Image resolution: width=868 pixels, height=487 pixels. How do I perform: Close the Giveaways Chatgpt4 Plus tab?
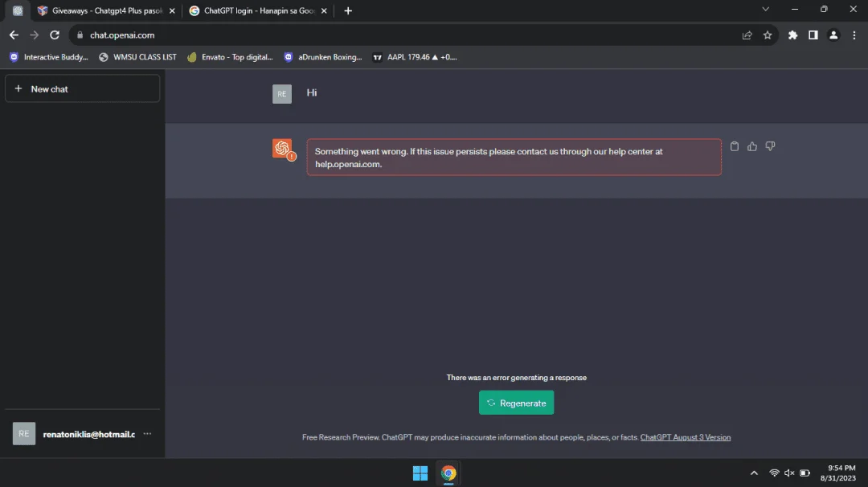172,10
